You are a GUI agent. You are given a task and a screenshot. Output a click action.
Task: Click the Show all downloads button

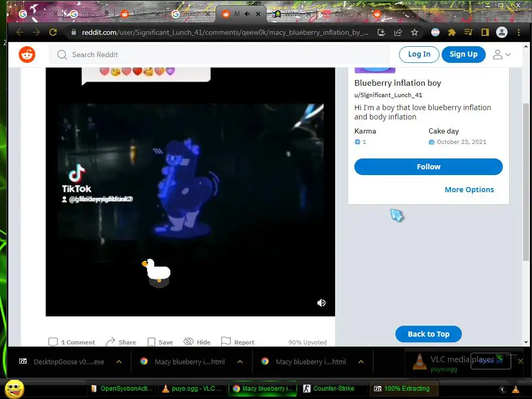click(490, 361)
